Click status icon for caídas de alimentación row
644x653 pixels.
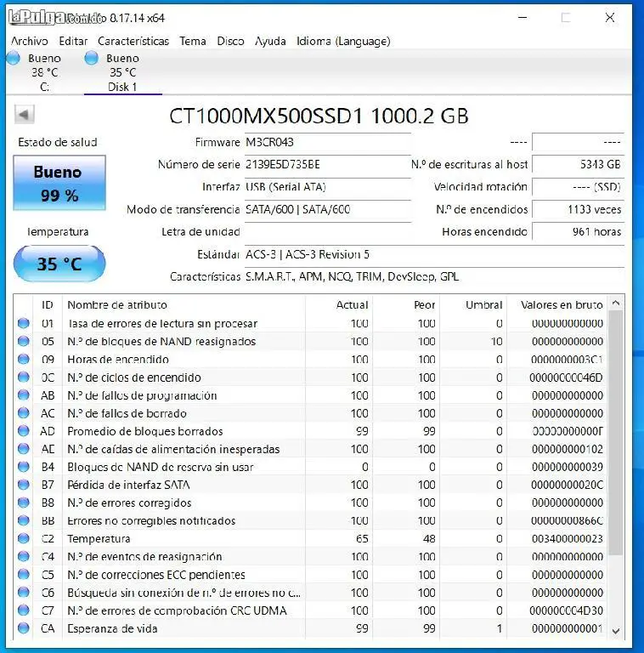[x=24, y=449]
